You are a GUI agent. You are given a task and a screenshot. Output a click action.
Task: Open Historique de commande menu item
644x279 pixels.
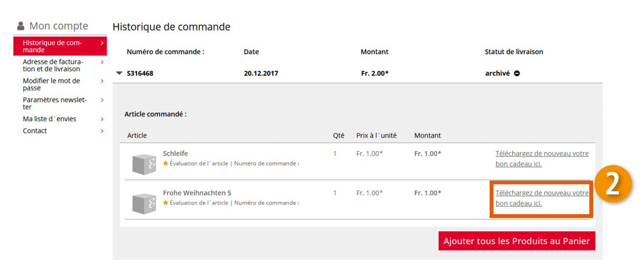pyautogui.click(x=52, y=46)
